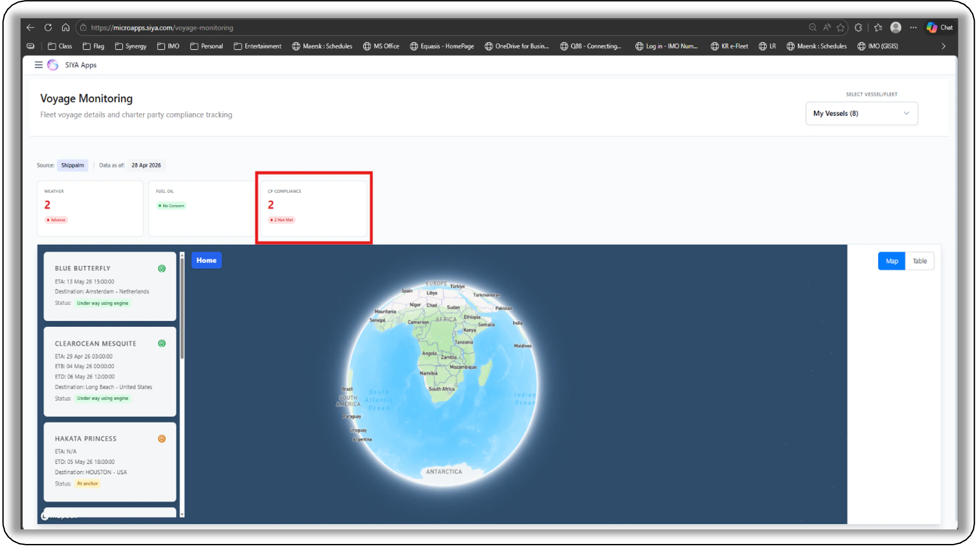
Task: Open the Fuel Oil summary card
Action: pos(201,209)
